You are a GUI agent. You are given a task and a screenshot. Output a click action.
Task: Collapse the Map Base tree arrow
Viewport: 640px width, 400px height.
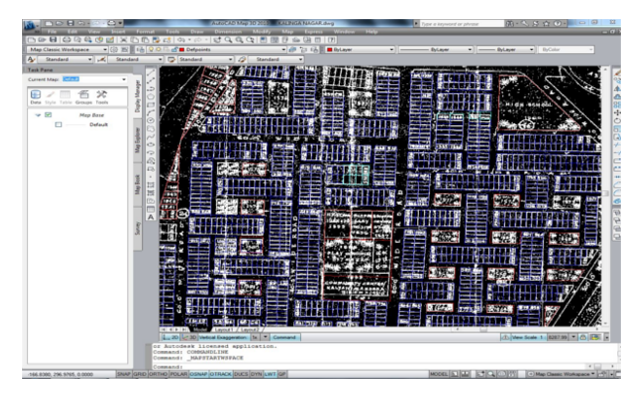coord(38,115)
